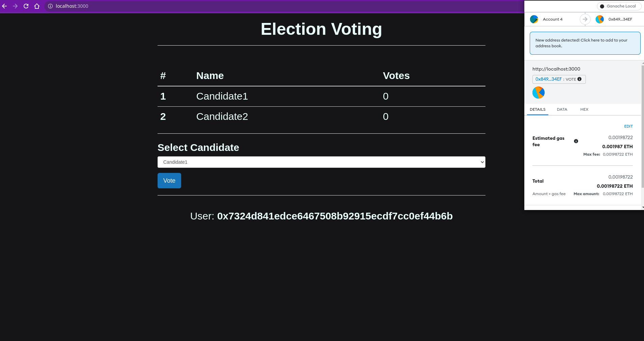Click the info icon beside Estimated gas fee

coord(576,141)
